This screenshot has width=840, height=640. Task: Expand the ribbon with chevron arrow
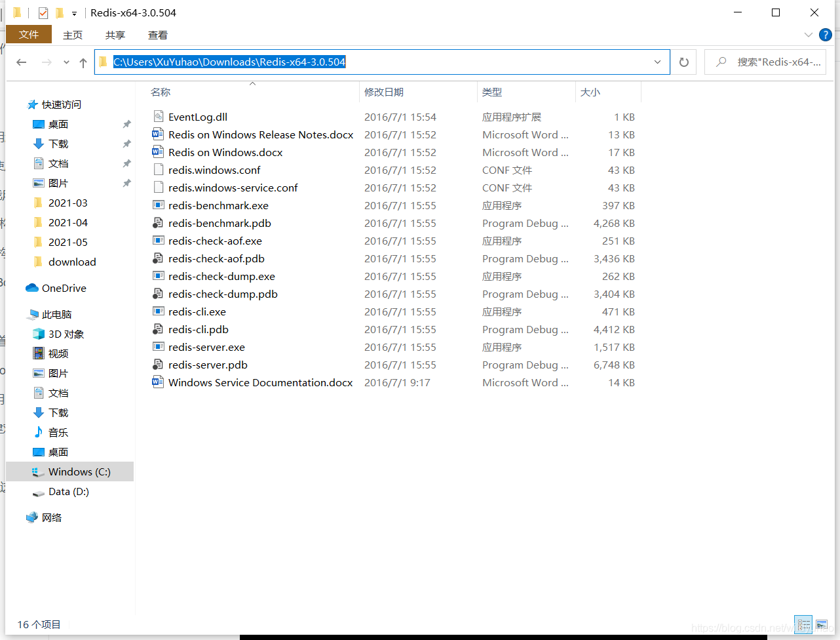(808, 35)
